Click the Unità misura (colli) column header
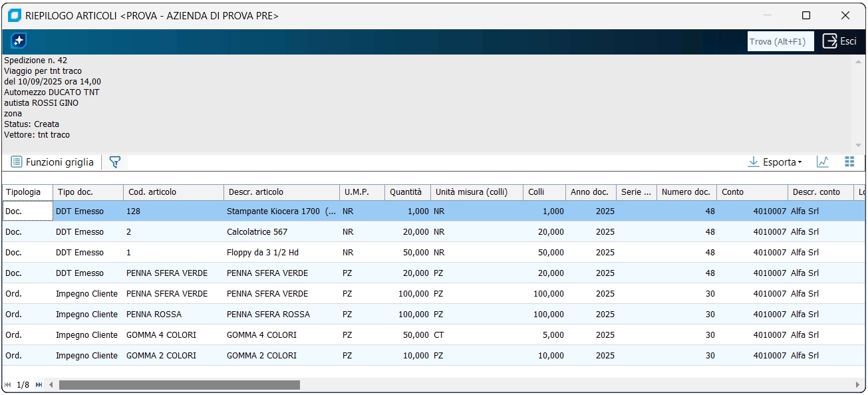868x395 pixels. pyautogui.click(x=477, y=192)
